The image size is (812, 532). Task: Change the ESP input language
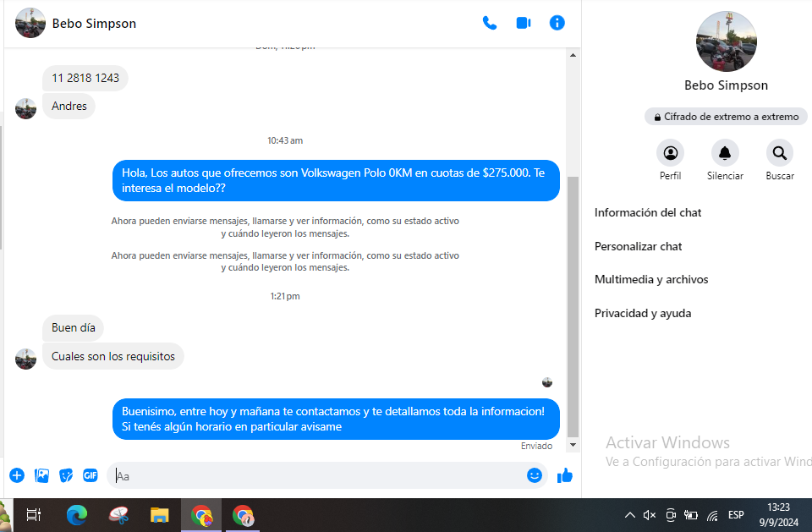[x=736, y=515]
